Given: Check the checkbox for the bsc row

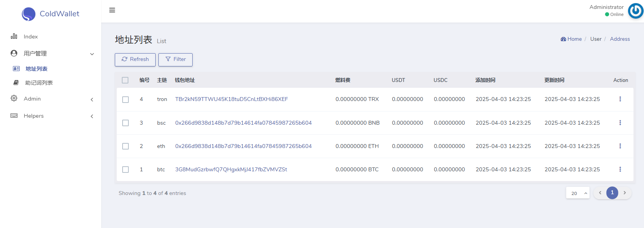Looking at the screenshot, I should point(125,123).
